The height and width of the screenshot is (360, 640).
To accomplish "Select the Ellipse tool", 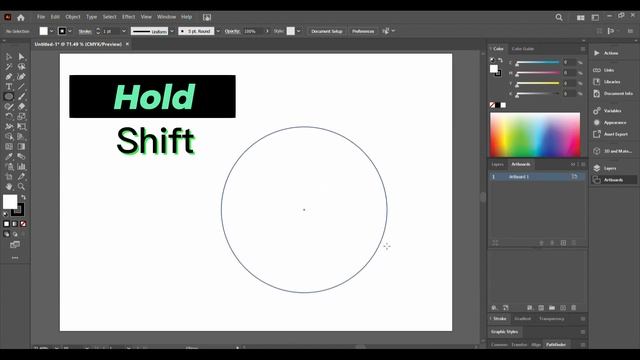I will point(9,97).
